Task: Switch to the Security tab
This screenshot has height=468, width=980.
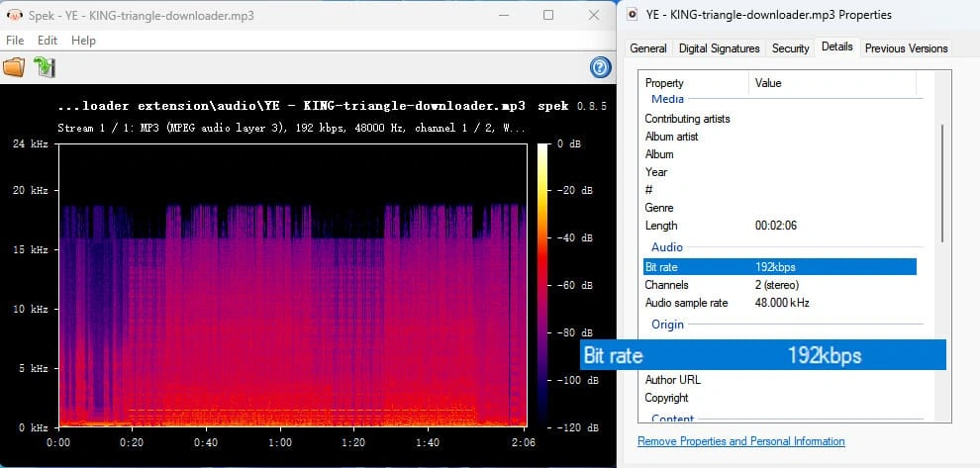Action: [791, 48]
